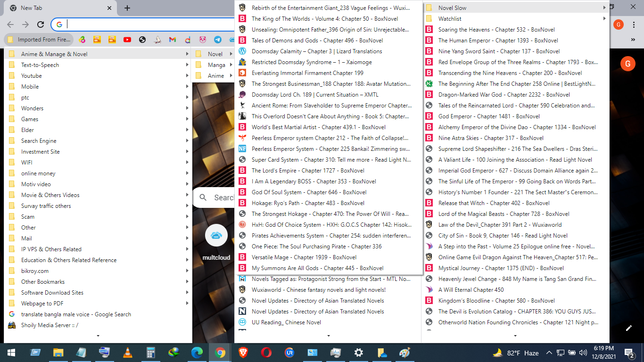Open One Piece: The Soul Purchasing Pirate bookmark
Screen dimensions: 644x362
329,247
